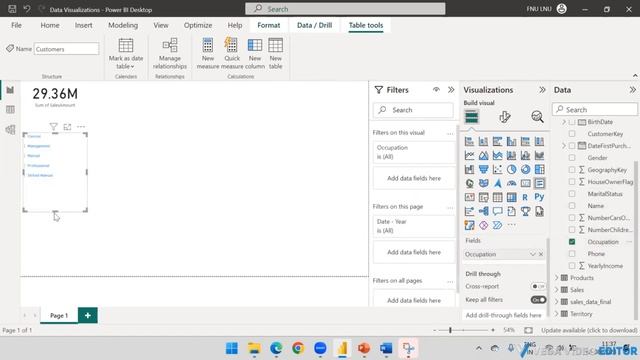The width and height of the screenshot is (640, 360).
Task: Check the Gender field checkbox
Action: (572, 158)
